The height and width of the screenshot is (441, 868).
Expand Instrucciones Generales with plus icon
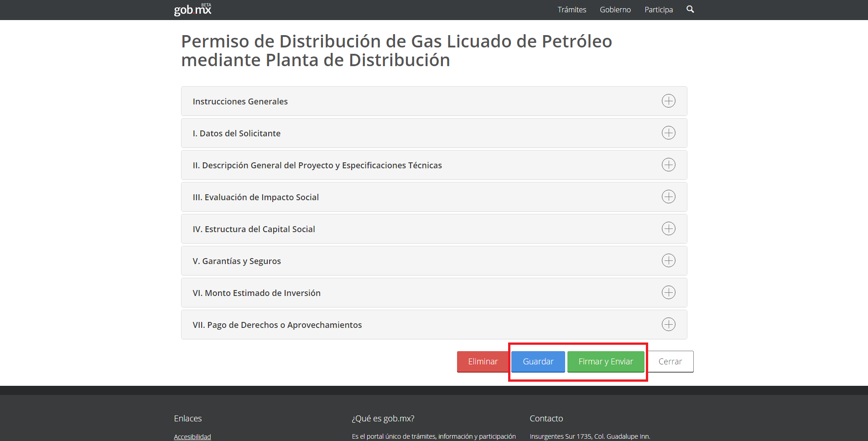[668, 101]
